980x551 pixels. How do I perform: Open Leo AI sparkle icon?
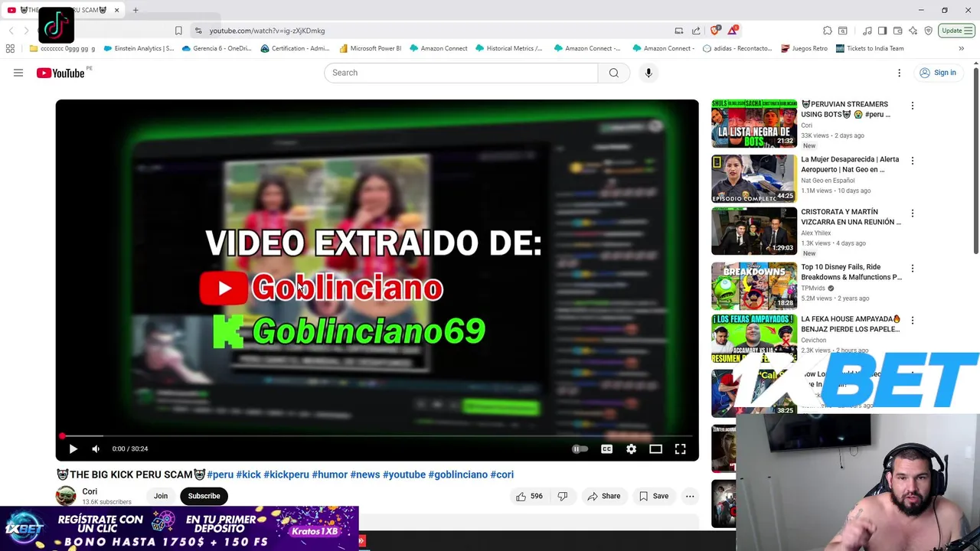point(913,31)
